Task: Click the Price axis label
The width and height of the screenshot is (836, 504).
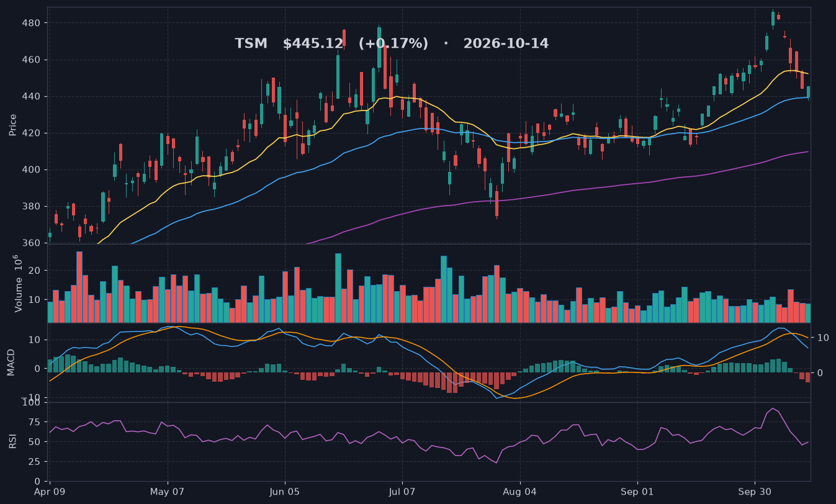Action: (12, 125)
